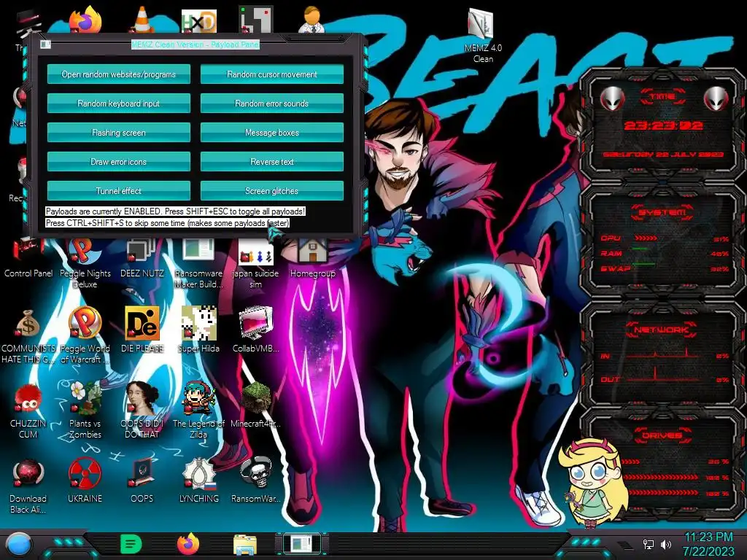Screen dimensions: 747x560
Task: Select the OOPS desktop icon
Action: coord(142,480)
